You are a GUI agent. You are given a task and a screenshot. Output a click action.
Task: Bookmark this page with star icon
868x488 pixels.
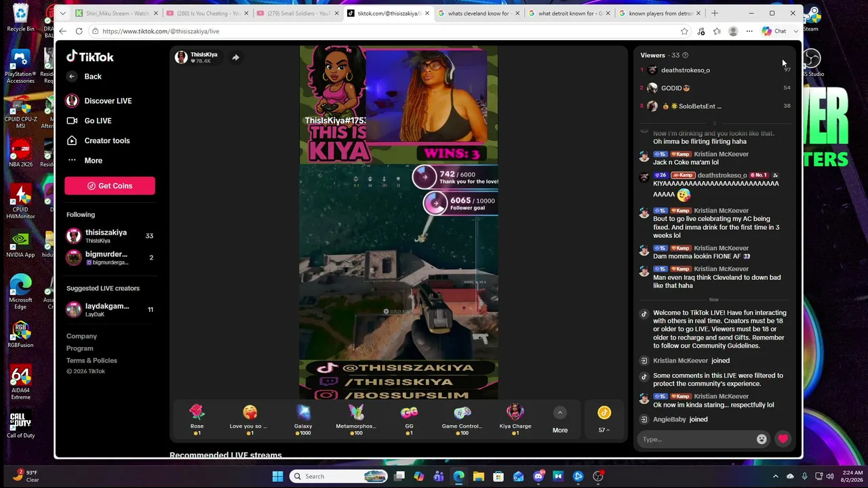pos(684,31)
